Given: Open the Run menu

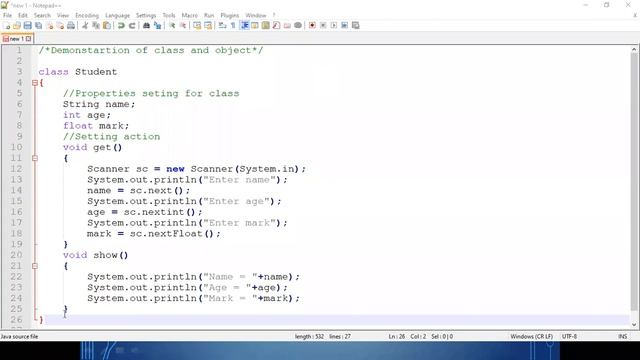Looking at the screenshot, I should pos(209,15).
